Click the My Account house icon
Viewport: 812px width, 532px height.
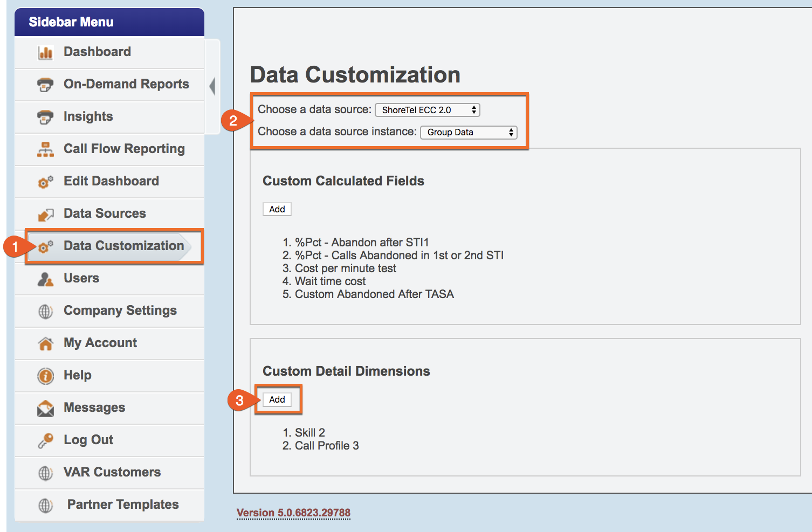point(45,343)
